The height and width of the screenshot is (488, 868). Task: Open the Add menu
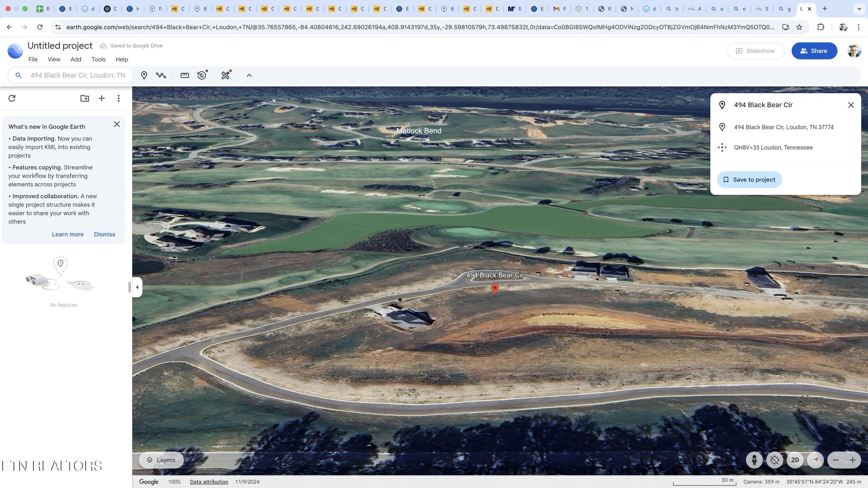[76, 59]
